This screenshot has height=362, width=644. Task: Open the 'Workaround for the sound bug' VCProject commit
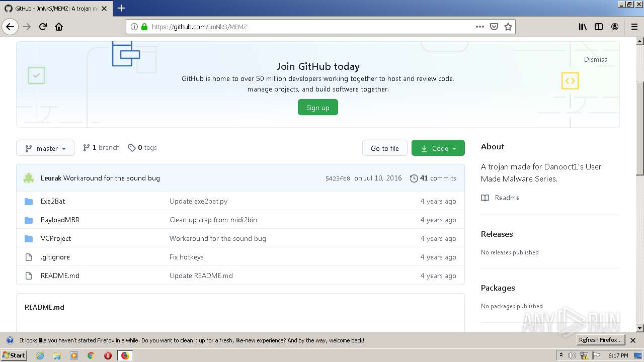point(218,238)
